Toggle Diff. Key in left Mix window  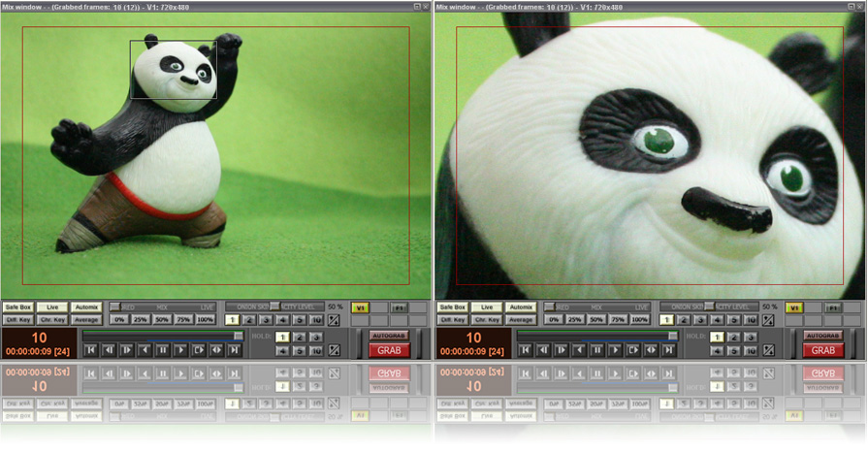[18, 320]
